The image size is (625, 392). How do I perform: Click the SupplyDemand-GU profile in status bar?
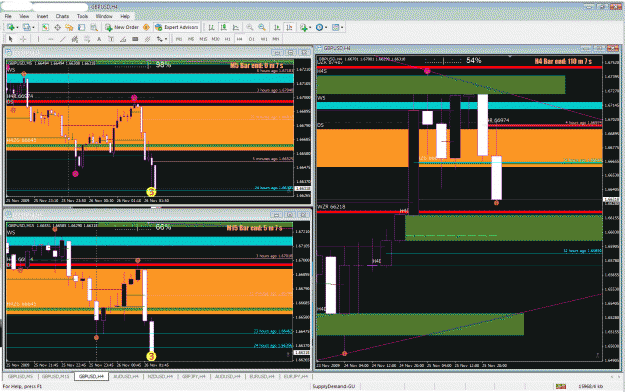coord(334,386)
